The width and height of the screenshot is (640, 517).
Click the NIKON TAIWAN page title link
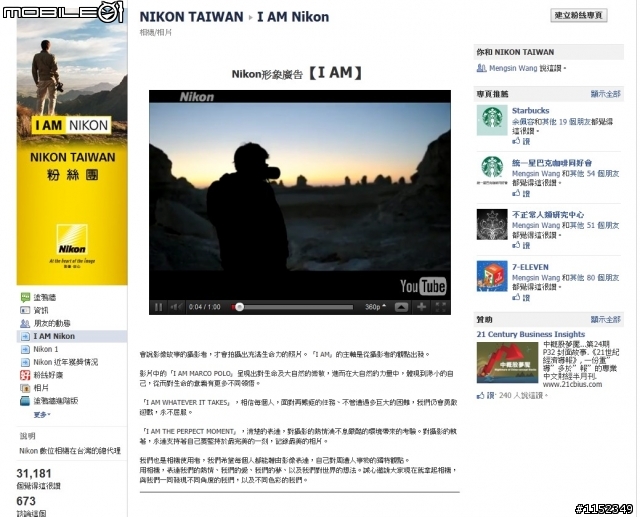[191, 17]
